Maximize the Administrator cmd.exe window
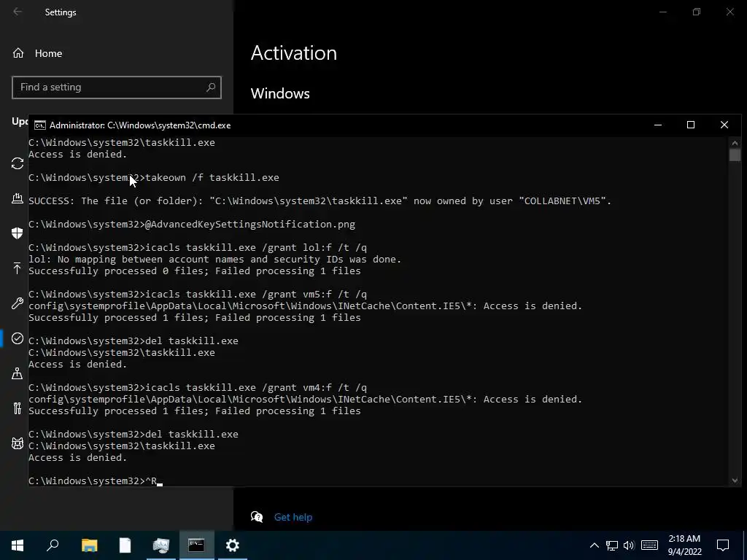This screenshot has height=560, width=747. click(691, 125)
